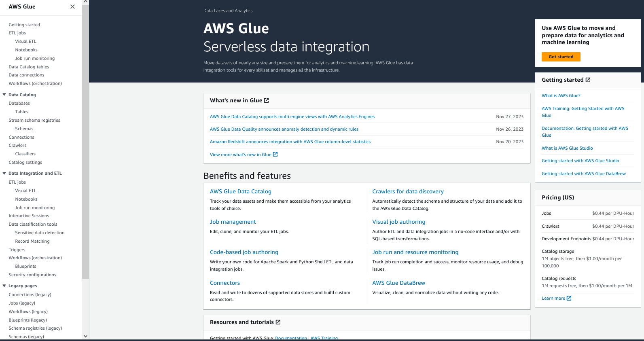Click the Nov 27, 2023 date
644x341 pixels.
click(510, 116)
